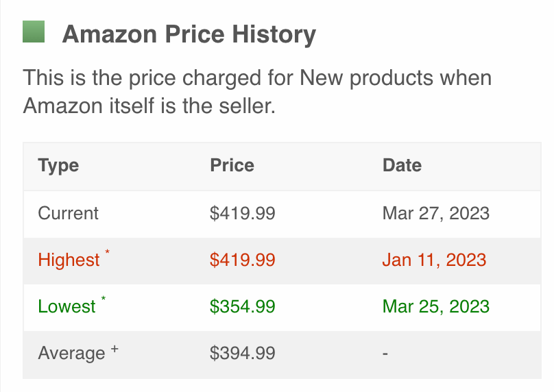This screenshot has width=554, height=392.
Task: Click the red highest price $419.99
Action: [243, 260]
